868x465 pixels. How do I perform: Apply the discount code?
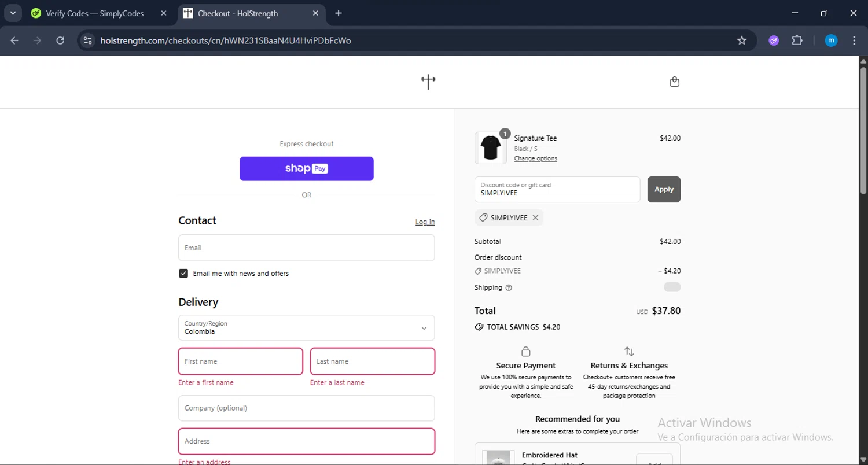click(x=664, y=189)
